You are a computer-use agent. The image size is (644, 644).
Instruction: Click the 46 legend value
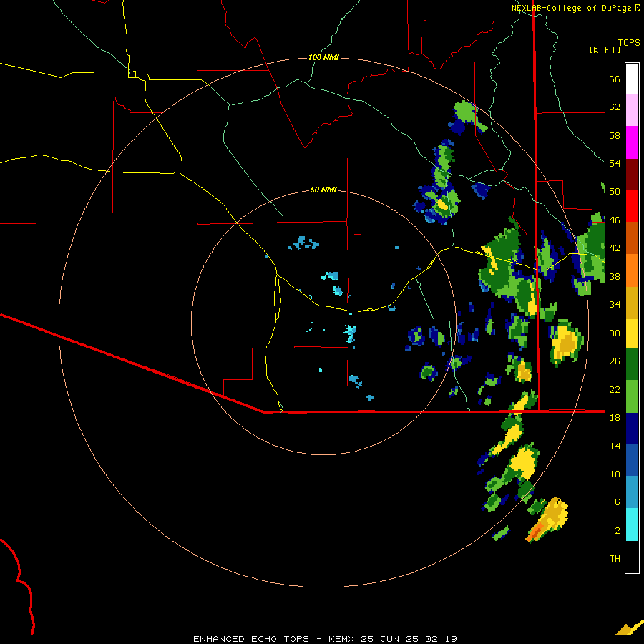click(x=615, y=220)
